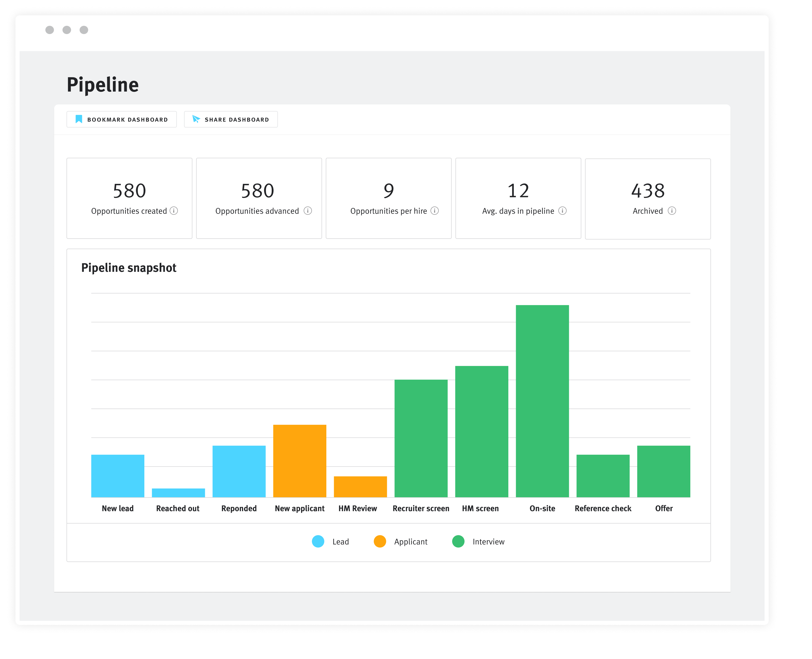This screenshot has width=812, height=659.
Task: Click the paper plane share icon
Action: click(196, 119)
